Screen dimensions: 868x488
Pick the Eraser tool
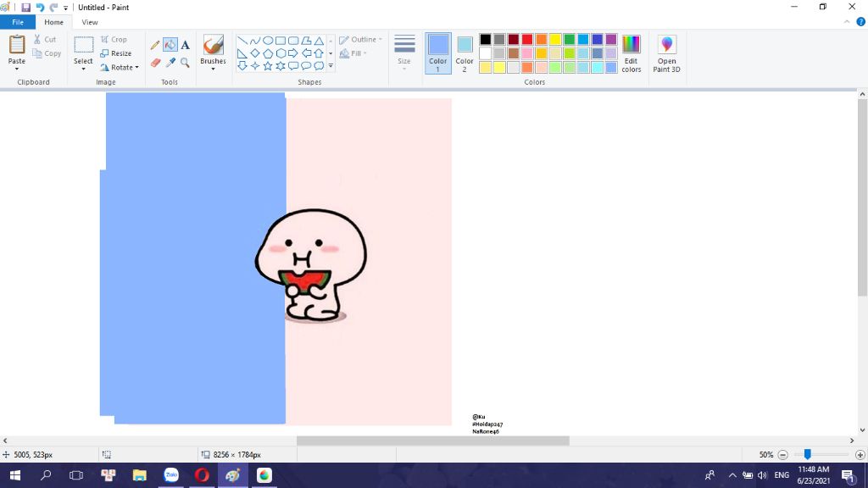[x=155, y=63]
